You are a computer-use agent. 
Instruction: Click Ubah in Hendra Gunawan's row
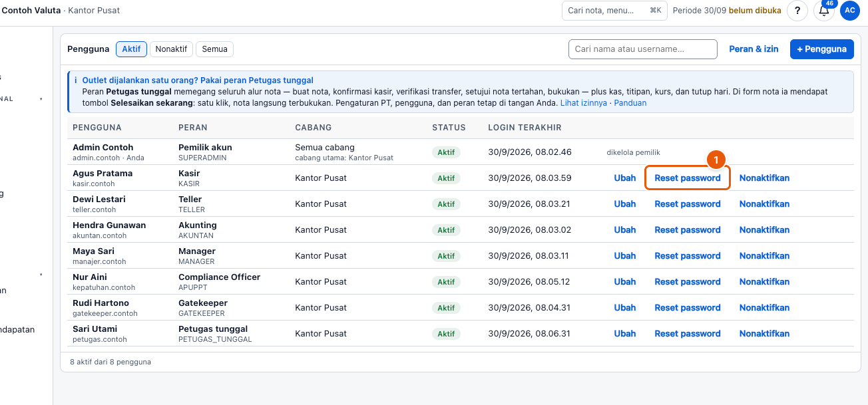pos(625,230)
